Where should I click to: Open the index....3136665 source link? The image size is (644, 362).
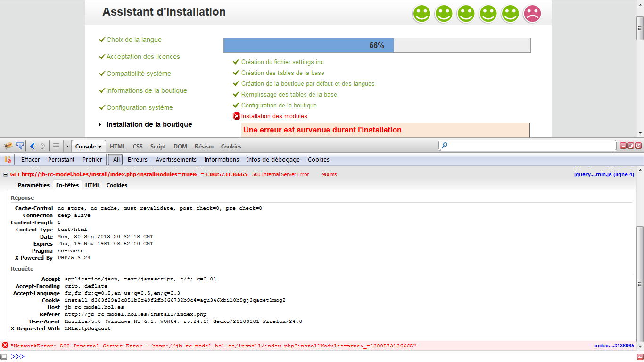pos(614,346)
